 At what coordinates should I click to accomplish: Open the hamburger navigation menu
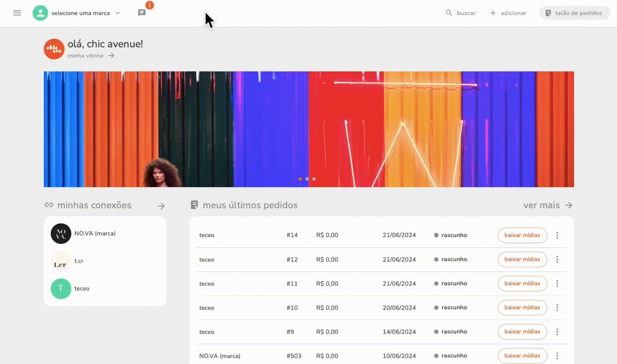tap(17, 13)
